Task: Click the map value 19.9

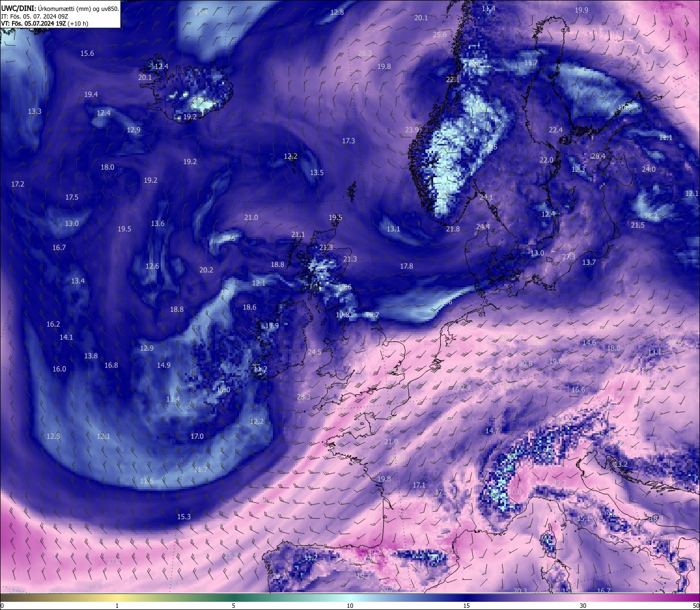Action: (x=581, y=10)
